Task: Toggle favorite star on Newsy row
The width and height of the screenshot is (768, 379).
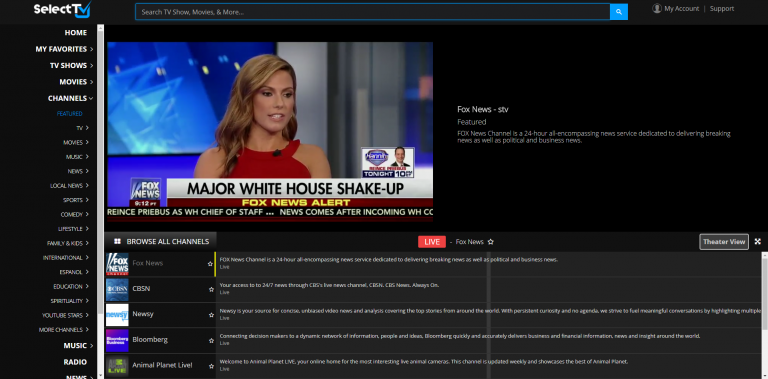Action: (211, 315)
